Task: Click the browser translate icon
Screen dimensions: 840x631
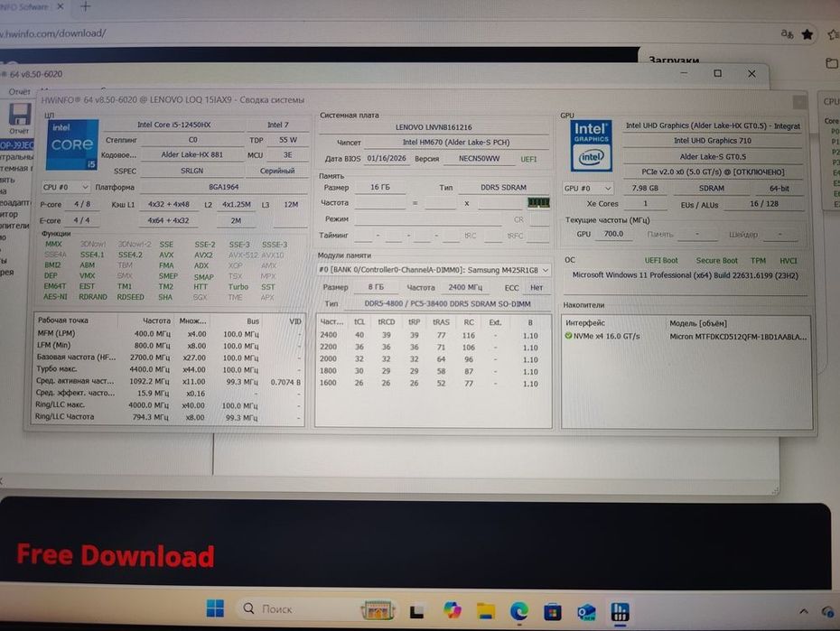Action: [x=787, y=34]
